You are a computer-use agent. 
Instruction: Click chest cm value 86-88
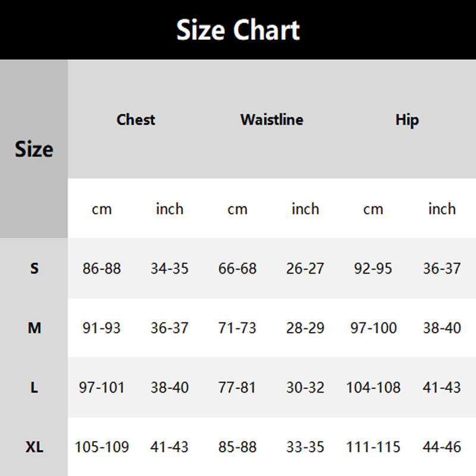[102, 268]
